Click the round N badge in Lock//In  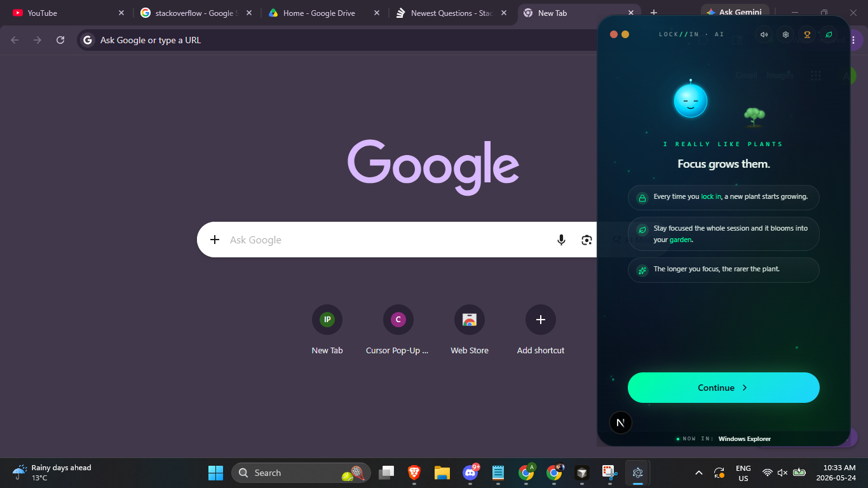coord(621,423)
